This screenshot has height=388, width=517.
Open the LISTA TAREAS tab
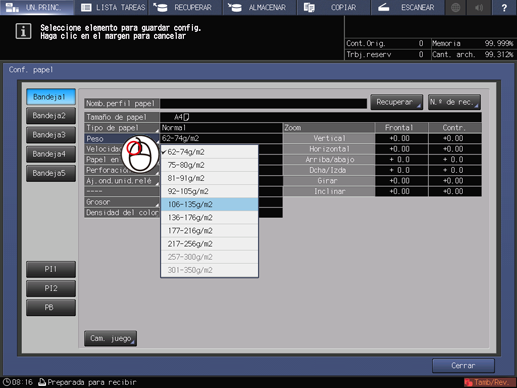[x=112, y=7]
